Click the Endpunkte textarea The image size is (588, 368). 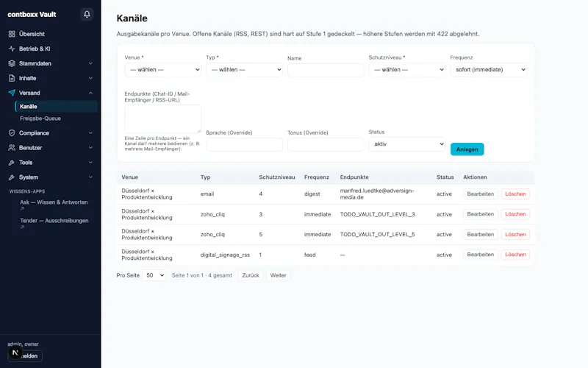point(162,118)
